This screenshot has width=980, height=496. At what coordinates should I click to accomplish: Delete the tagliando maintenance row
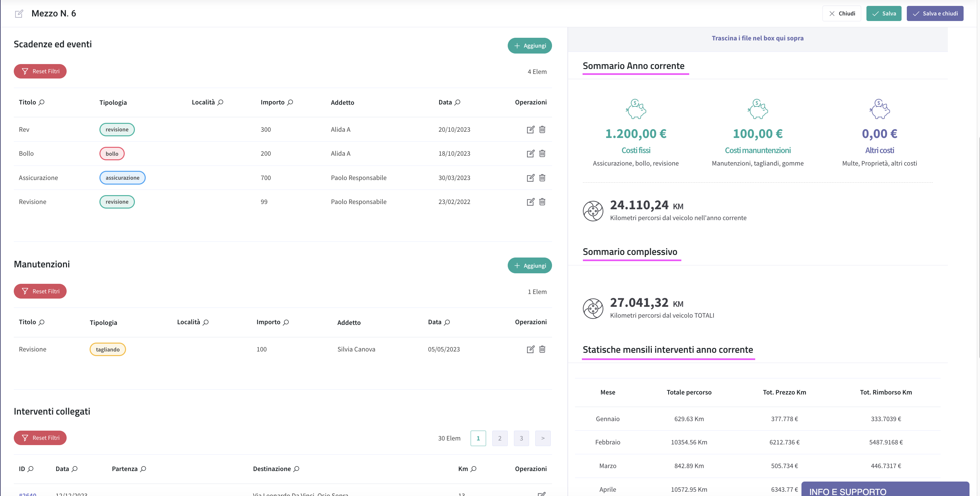pyautogui.click(x=542, y=349)
